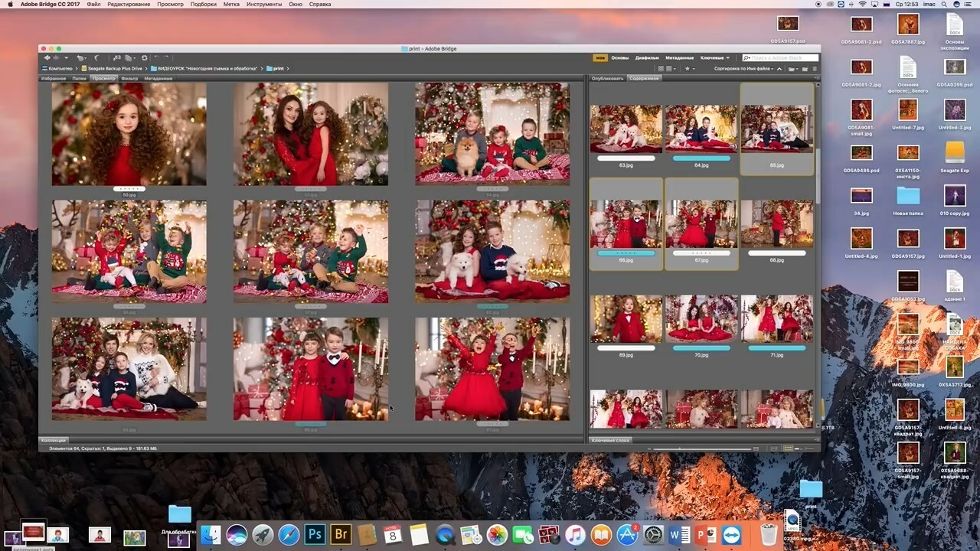Toggle ascending sort order arrow

click(779, 69)
